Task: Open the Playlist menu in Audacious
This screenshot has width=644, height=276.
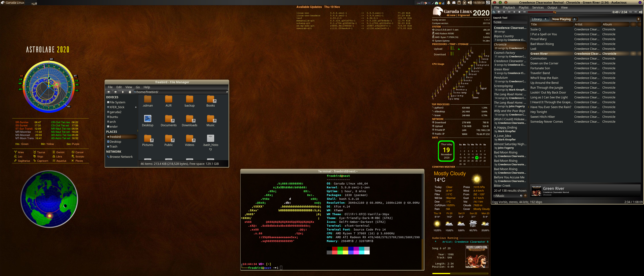Action: pyautogui.click(x=524, y=8)
